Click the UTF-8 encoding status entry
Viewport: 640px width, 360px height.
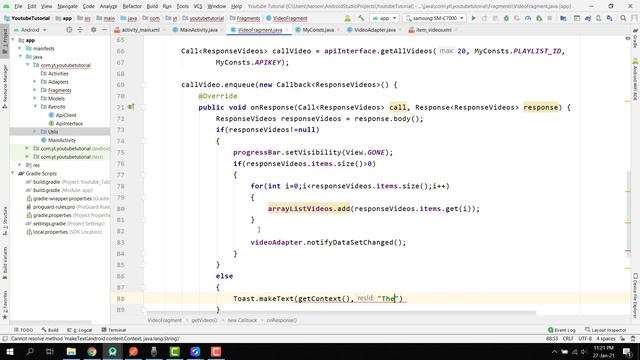585,339
